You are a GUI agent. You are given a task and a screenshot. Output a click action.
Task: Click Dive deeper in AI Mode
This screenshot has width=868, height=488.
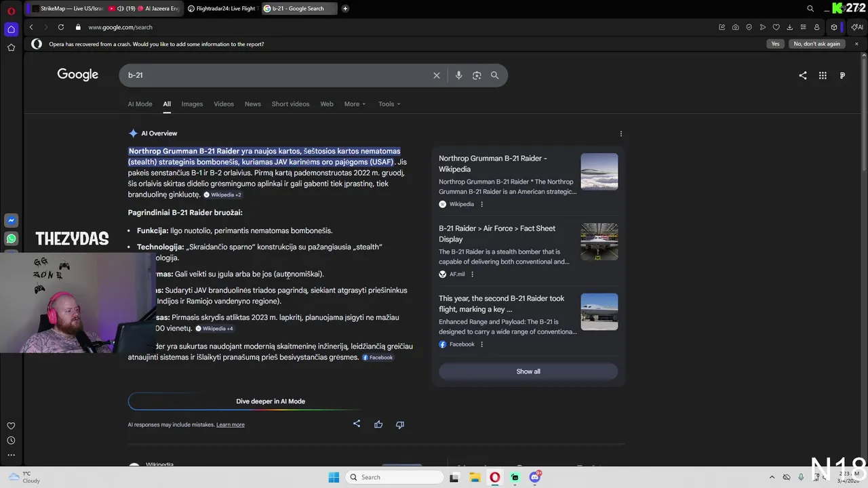tap(271, 401)
